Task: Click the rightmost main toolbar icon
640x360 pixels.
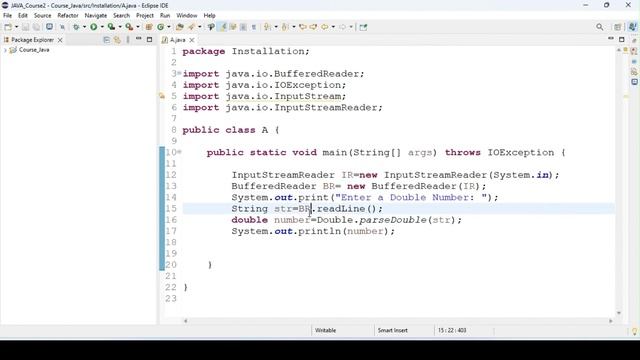Action: point(363,27)
